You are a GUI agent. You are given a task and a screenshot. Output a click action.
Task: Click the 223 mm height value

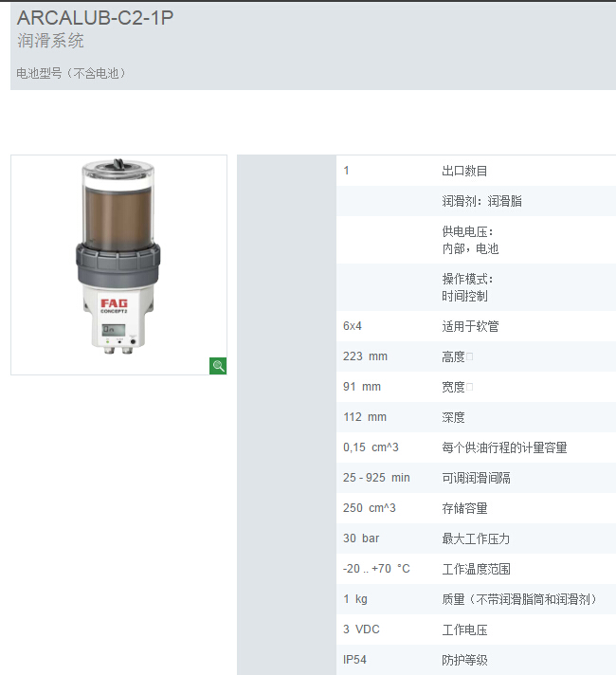[365, 356]
